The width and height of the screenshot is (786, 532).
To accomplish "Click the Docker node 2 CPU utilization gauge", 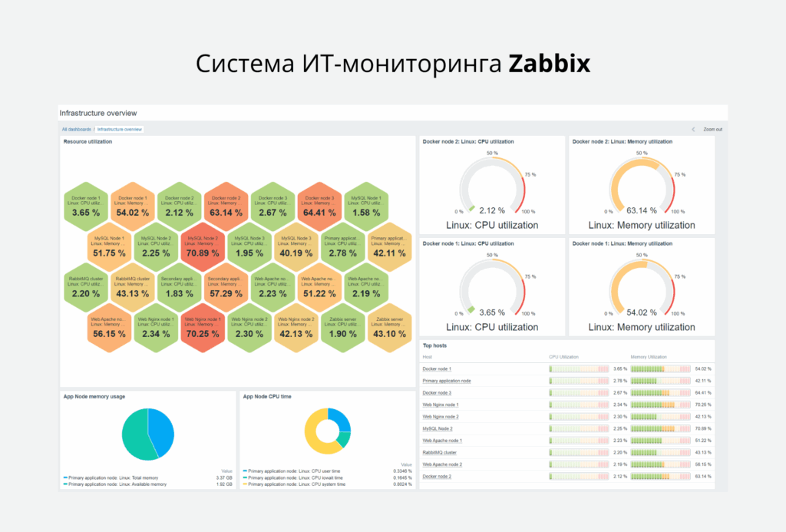I will 492,186.
